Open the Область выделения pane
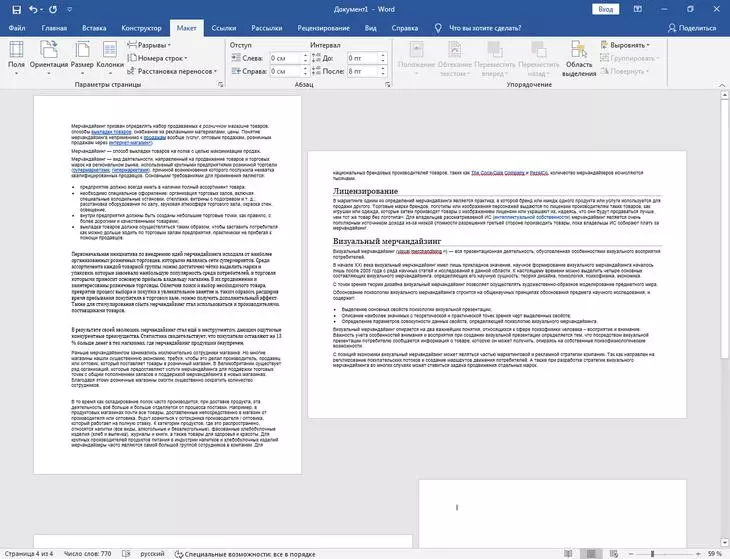This screenshot has height=559, width=730. [x=579, y=58]
